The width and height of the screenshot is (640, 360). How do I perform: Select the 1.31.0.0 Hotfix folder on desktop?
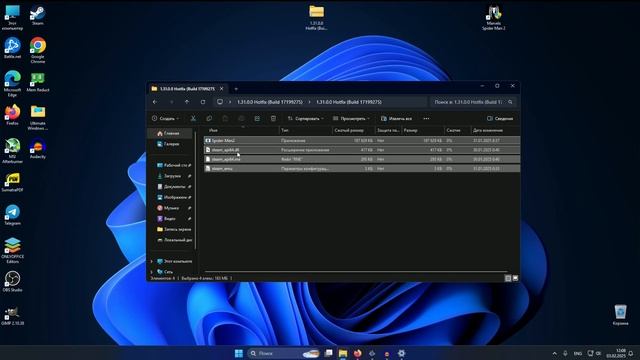click(316, 18)
